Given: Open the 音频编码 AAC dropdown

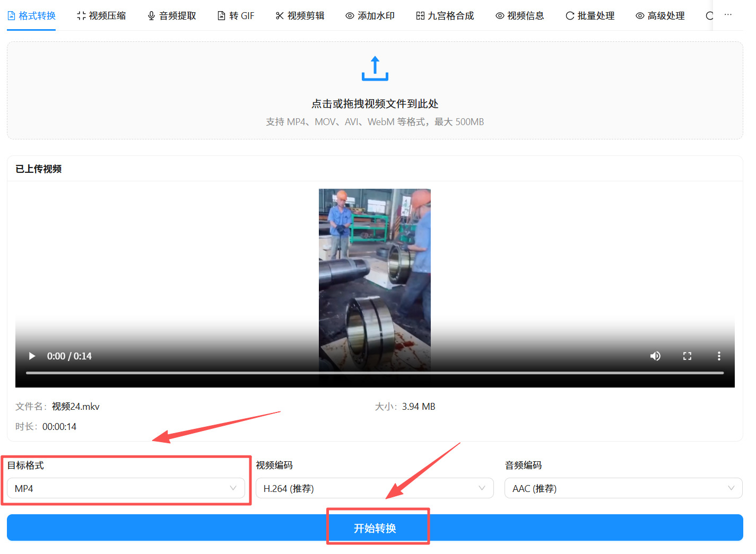Looking at the screenshot, I should (x=623, y=488).
